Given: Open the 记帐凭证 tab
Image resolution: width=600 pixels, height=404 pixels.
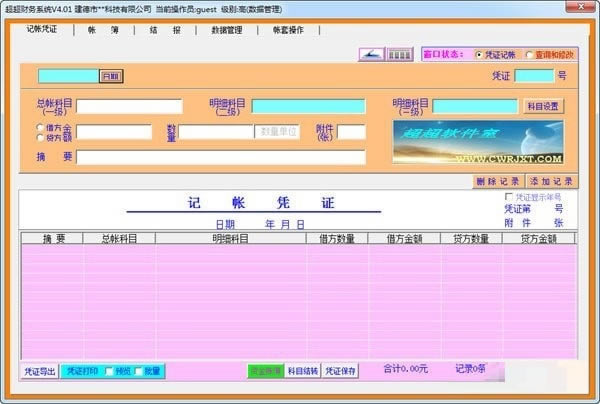Looking at the screenshot, I should 41,31.
